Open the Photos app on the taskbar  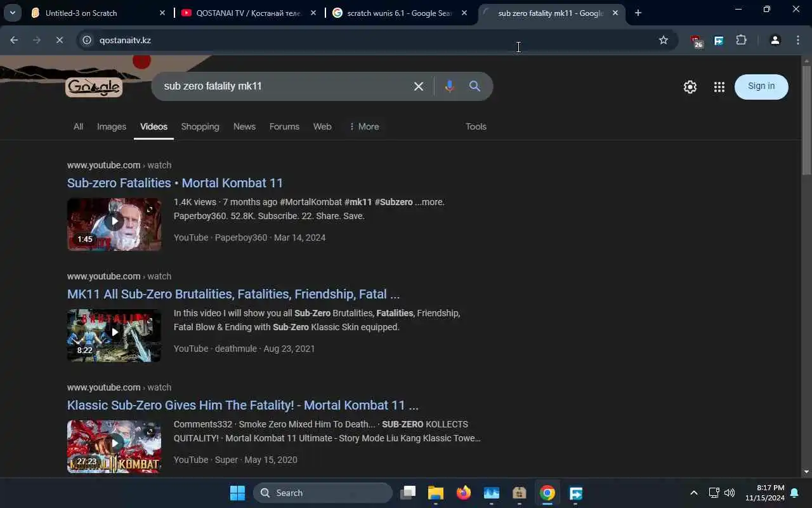coord(492,493)
